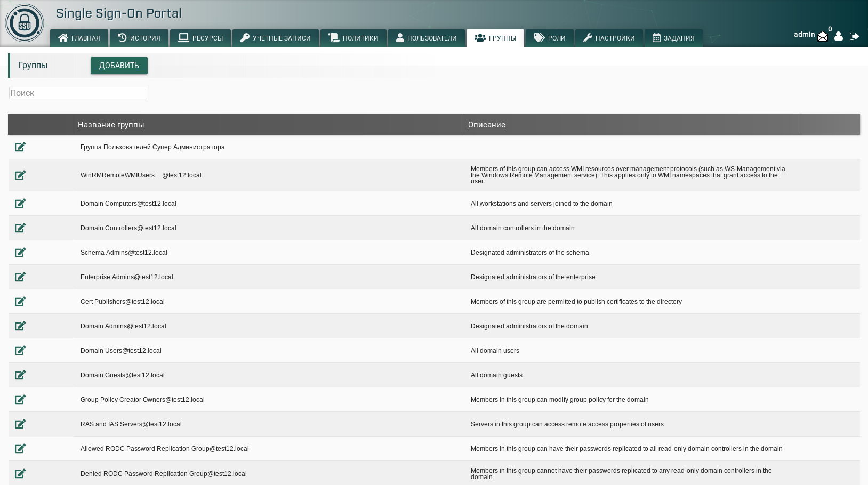Viewport: 868px width, 485px height.
Task: Click the logout icon
Action: tap(854, 36)
